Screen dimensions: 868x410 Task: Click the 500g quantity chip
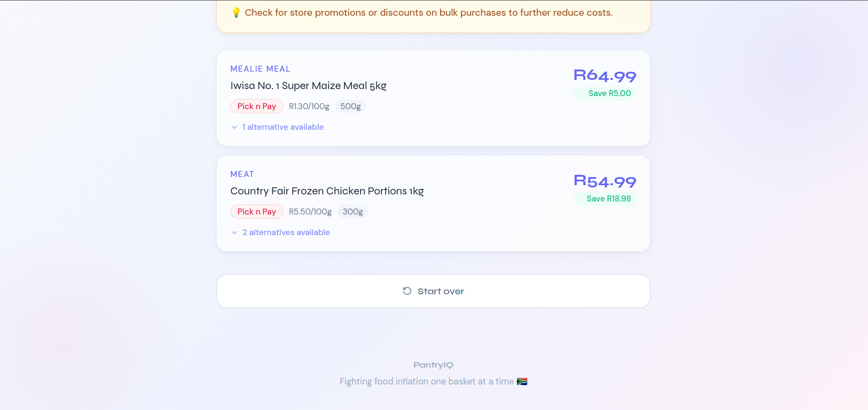click(350, 106)
